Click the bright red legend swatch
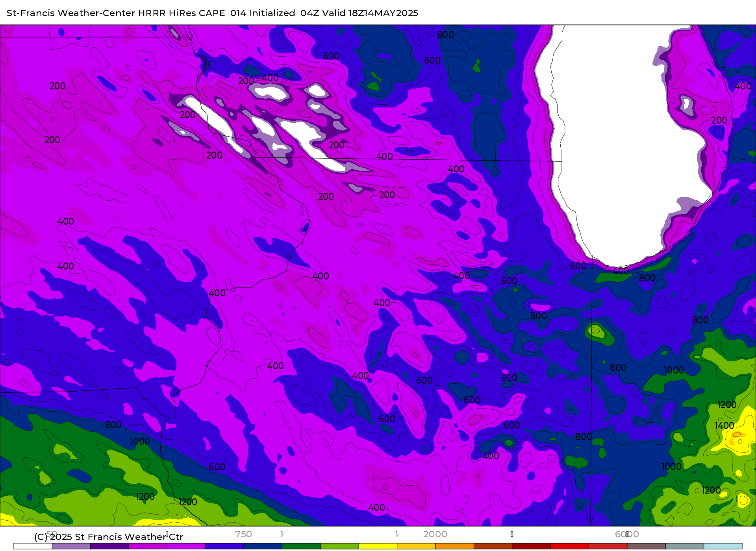 (x=570, y=546)
